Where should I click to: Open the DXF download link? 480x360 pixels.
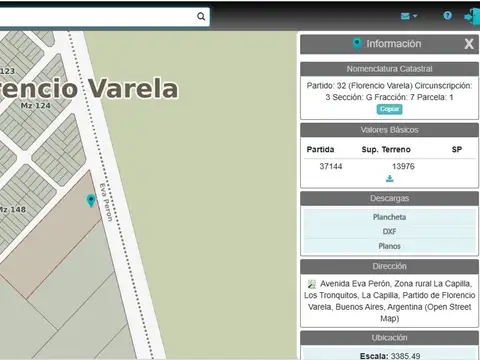[x=389, y=231]
